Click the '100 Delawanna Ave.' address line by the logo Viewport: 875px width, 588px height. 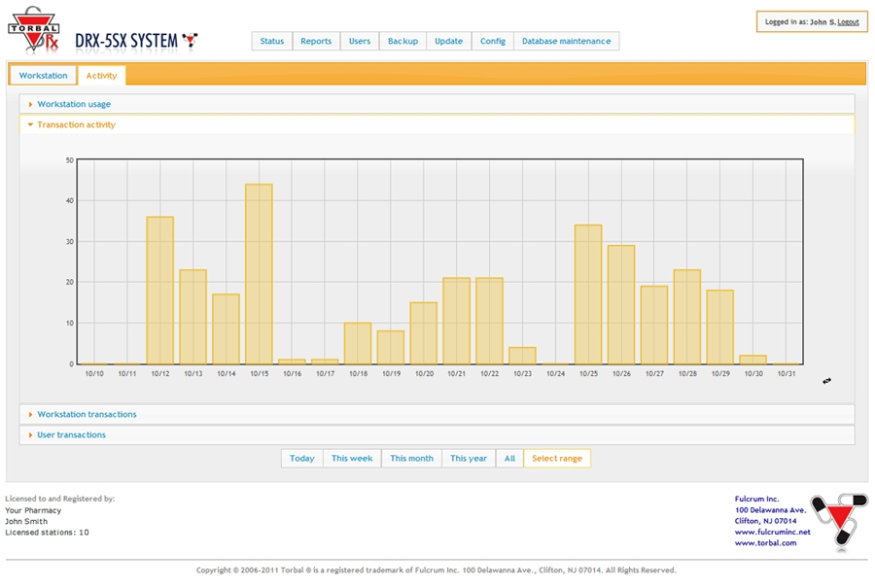771,510
